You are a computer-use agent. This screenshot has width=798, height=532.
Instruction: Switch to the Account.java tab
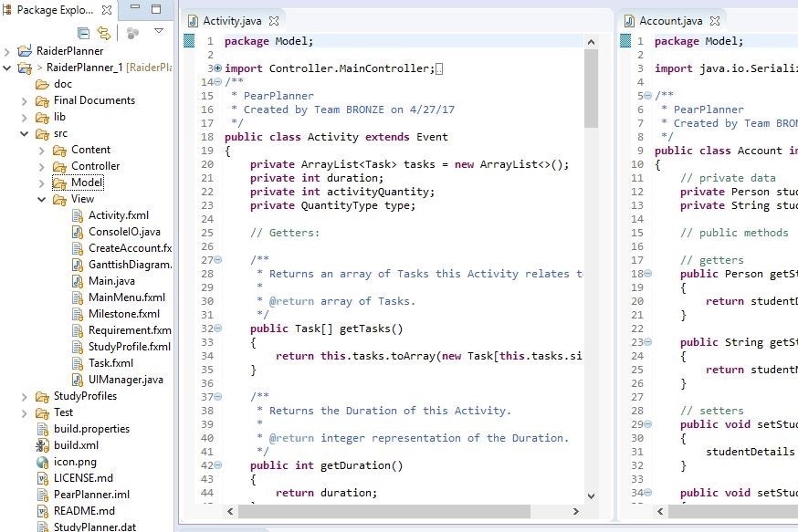tap(670, 20)
